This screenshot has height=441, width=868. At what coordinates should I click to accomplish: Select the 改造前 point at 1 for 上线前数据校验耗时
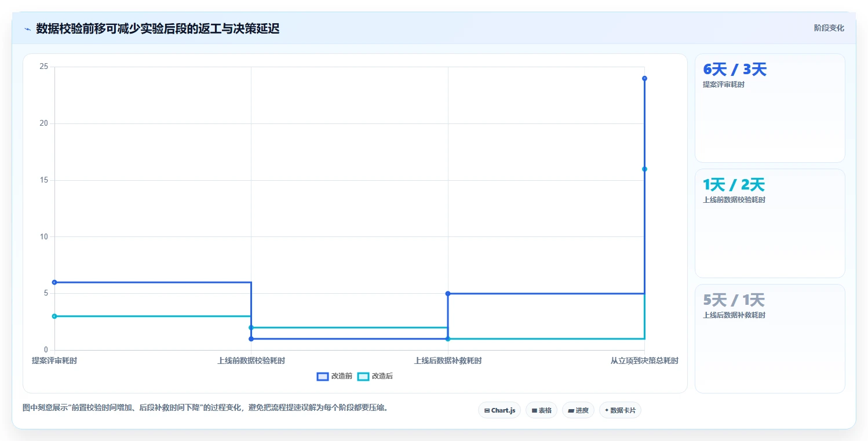tap(251, 339)
